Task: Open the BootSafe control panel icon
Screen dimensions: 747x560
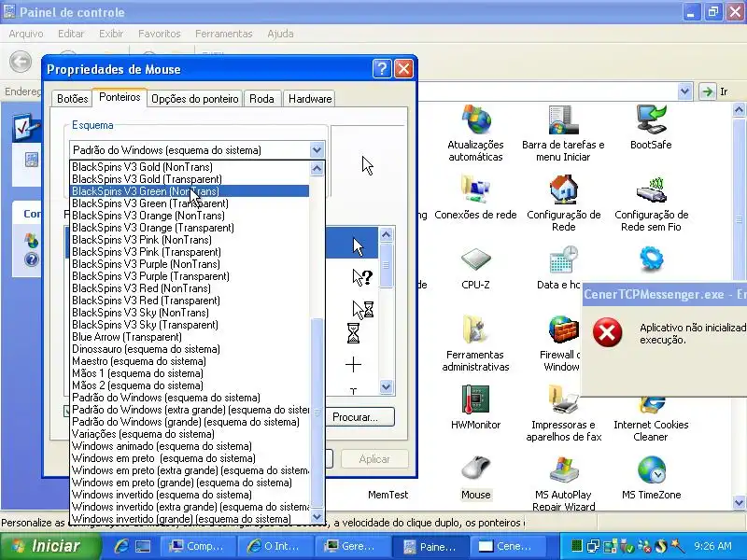Action: pos(651,119)
